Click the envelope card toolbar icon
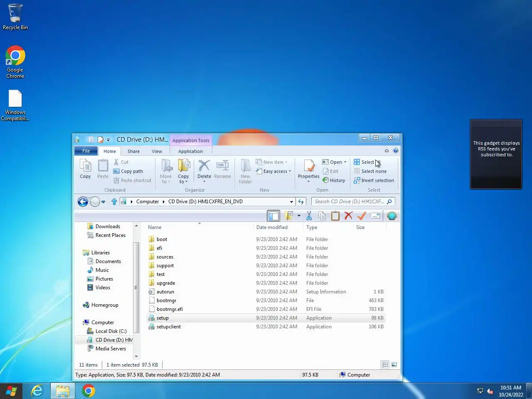Viewport: 532px width, 399px height. tap(375, 216)
